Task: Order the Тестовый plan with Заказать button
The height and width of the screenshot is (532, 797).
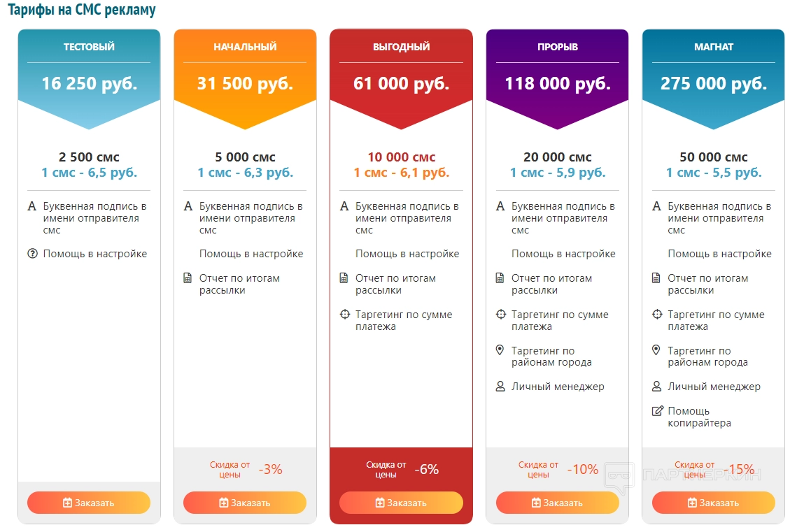Action: point(89,503)
